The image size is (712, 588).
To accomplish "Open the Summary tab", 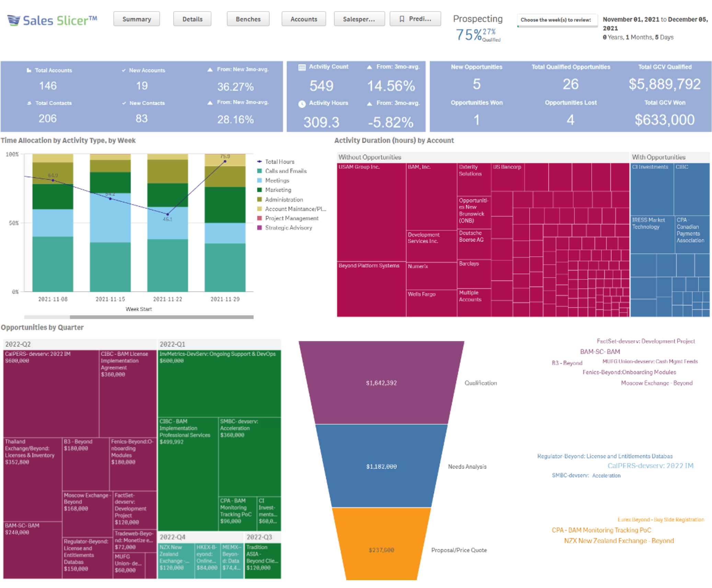I will point(137,19).
